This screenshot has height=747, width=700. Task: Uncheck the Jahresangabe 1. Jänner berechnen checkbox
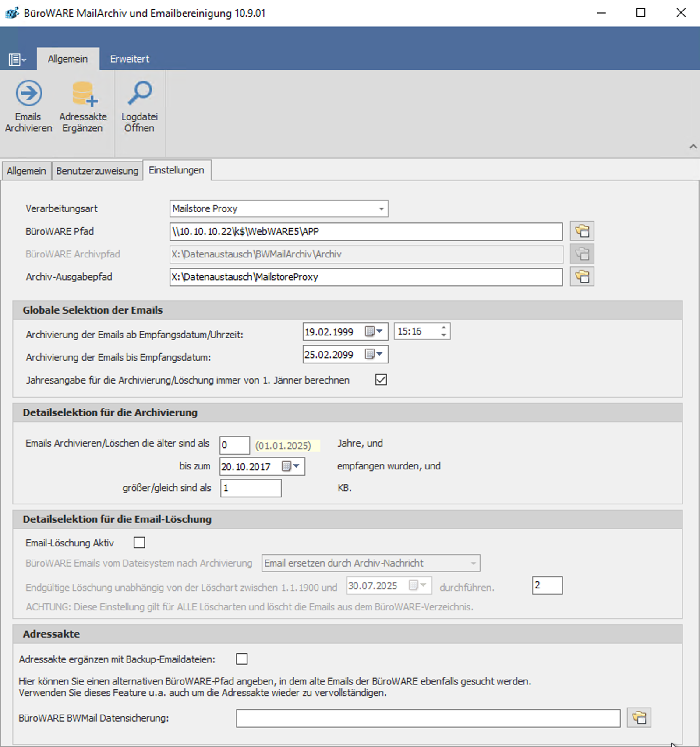pyautogui.click(x=381, y=380)
